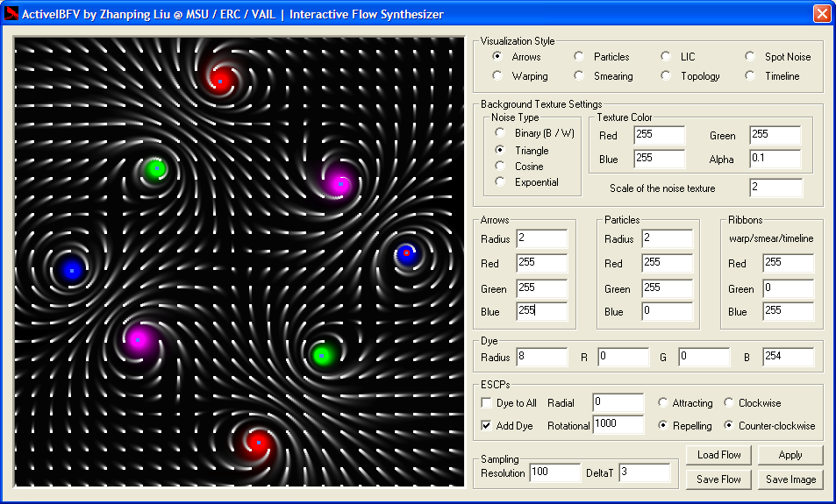
Task: Click the app icon in title bar
Action: coord(12,14)
